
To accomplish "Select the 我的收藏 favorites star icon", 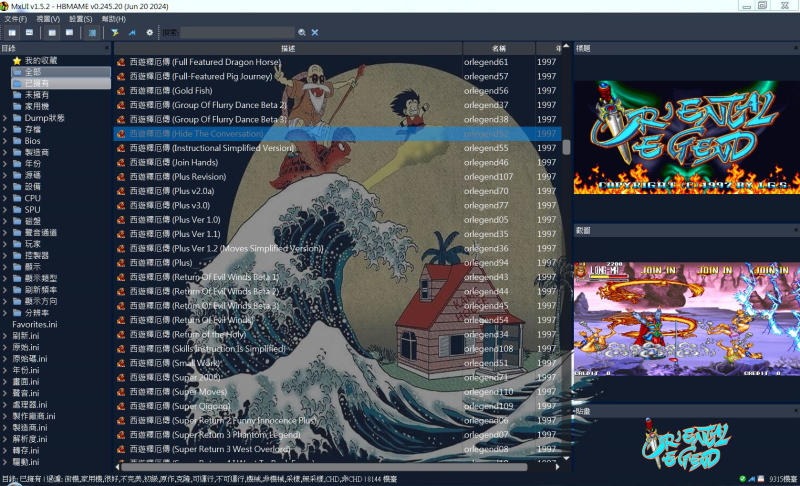I will click(17, 61).
